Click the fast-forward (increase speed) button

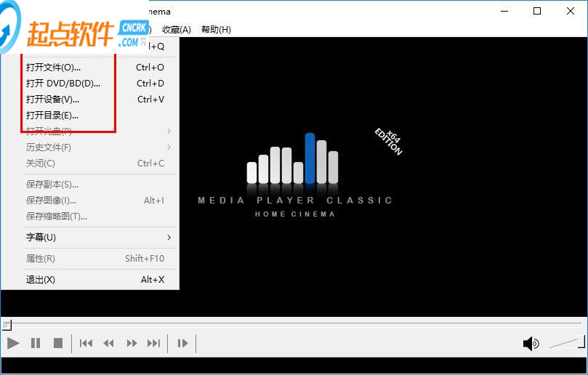132,343
